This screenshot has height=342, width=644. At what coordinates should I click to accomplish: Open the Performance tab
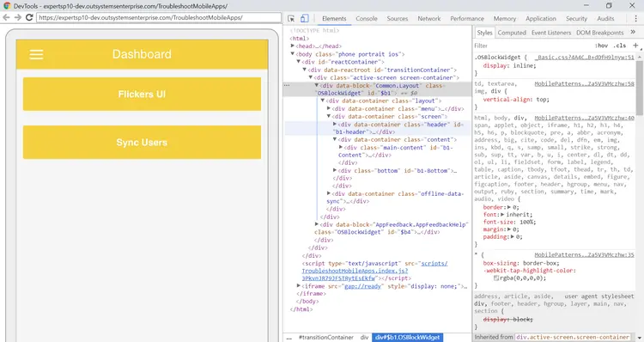pos(467,19)
